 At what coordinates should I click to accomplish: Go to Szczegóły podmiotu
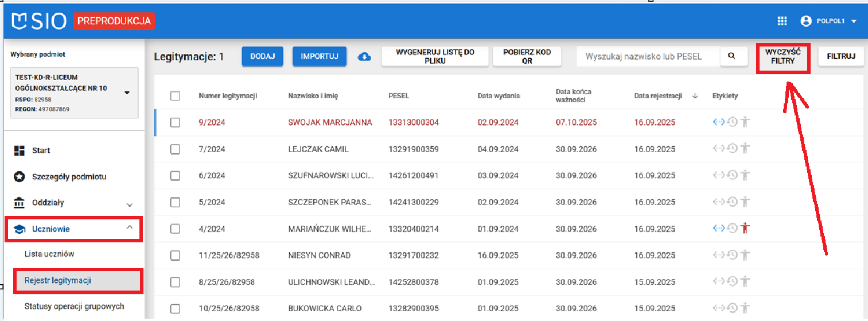(69, 177)
